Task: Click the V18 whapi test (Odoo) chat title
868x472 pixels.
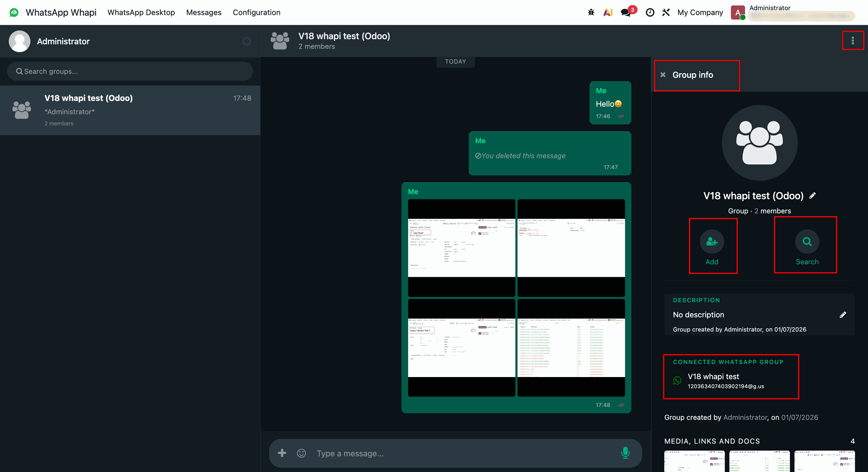Action: 344,36
